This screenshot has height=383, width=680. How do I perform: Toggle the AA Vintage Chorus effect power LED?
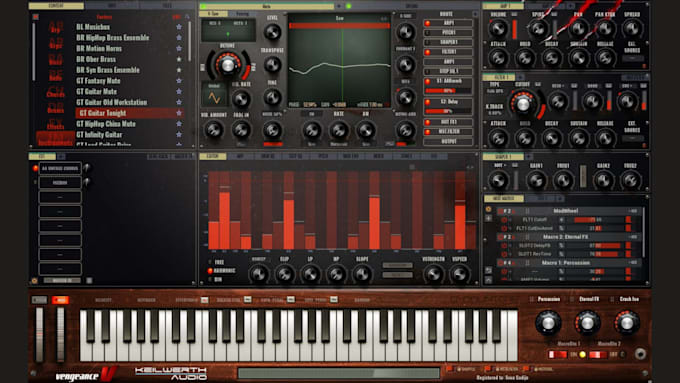(35, 168)
